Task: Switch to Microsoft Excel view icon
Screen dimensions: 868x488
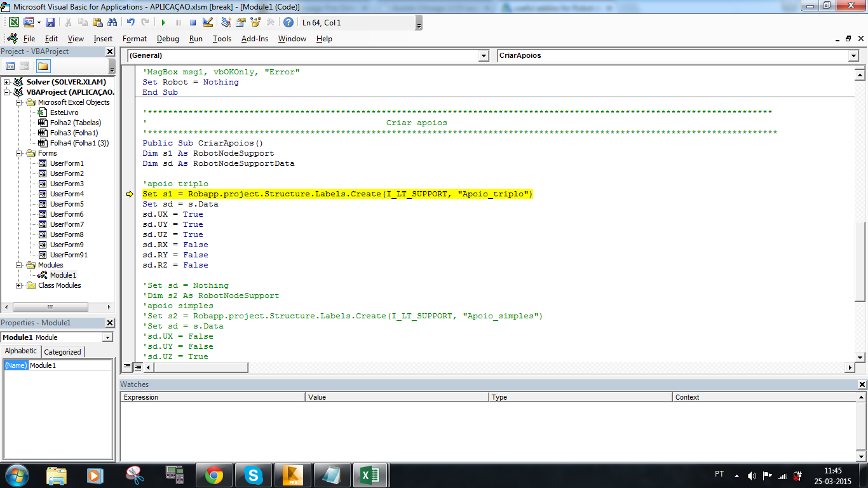Action: click(x=13, y=22)
